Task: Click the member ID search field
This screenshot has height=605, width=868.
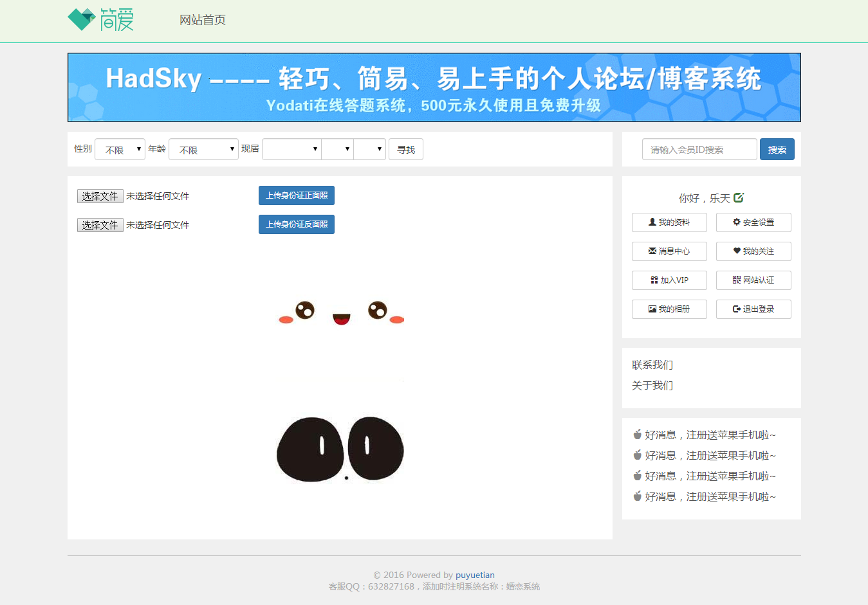Action: point(699,149)
